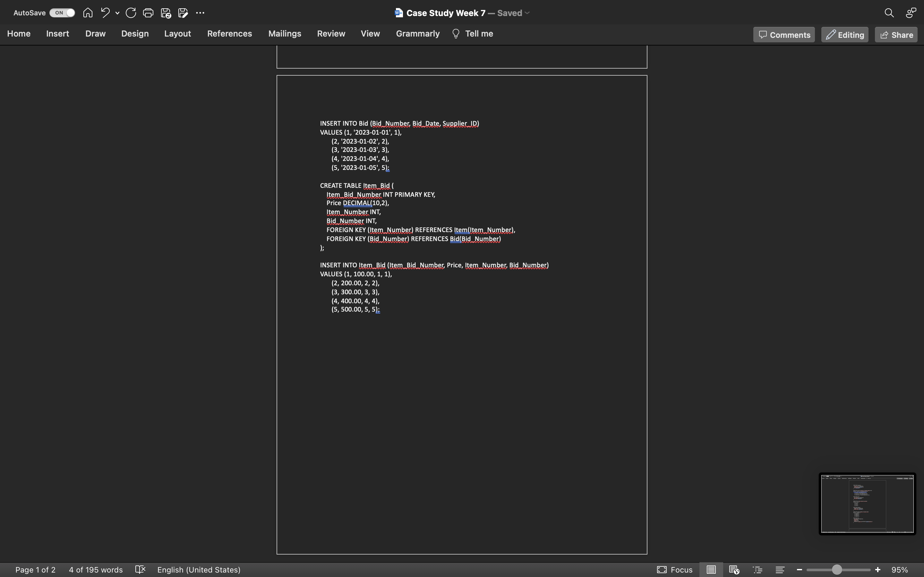Click the Home icon in the title bar
The height and width of the screenshot is (577, 924).
(88, 13)
